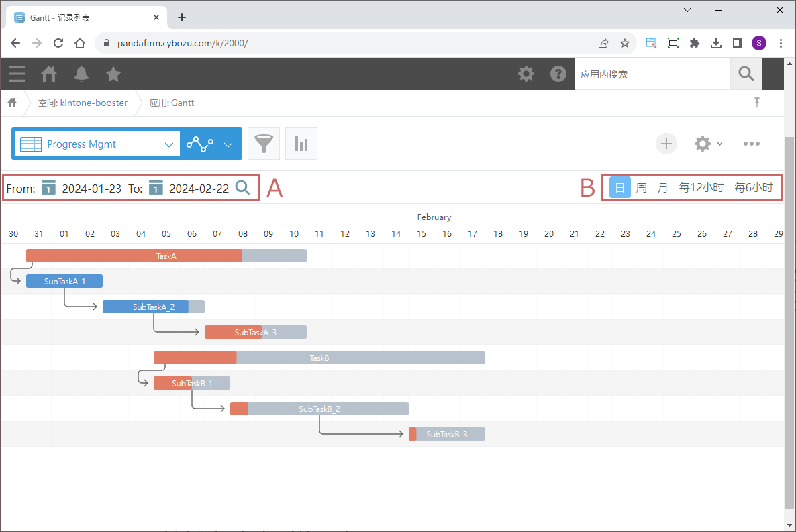This screenshot has width=796, height=532.
Task: Switch timeline scale to 日 (day)
Action: coord(619,188)
